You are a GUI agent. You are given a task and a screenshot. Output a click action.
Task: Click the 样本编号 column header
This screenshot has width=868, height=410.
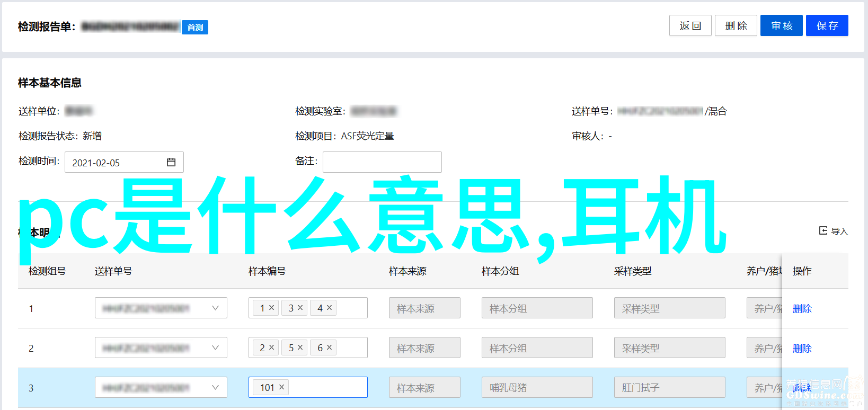coord(267,271)
